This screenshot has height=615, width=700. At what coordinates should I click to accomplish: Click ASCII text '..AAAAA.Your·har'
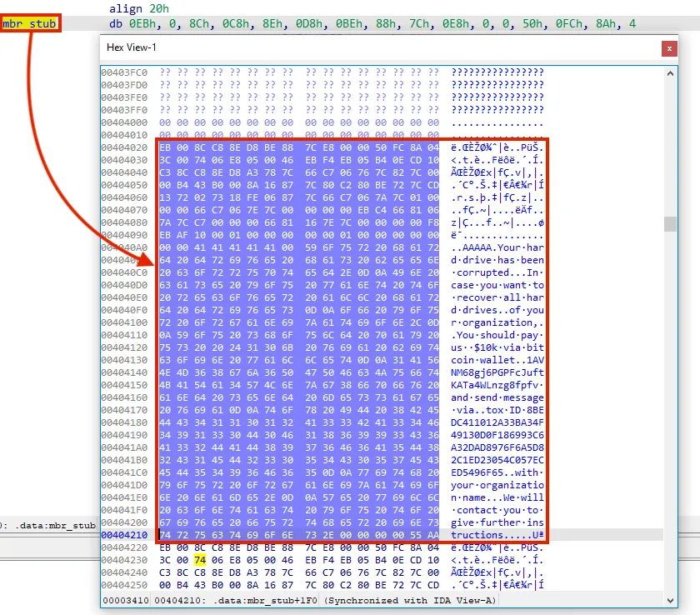(x=497, y=247)
